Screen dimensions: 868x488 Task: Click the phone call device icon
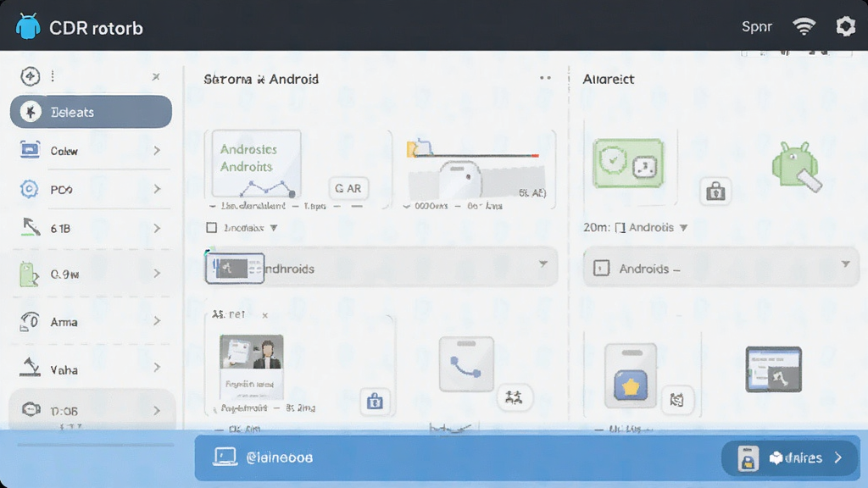466,364
